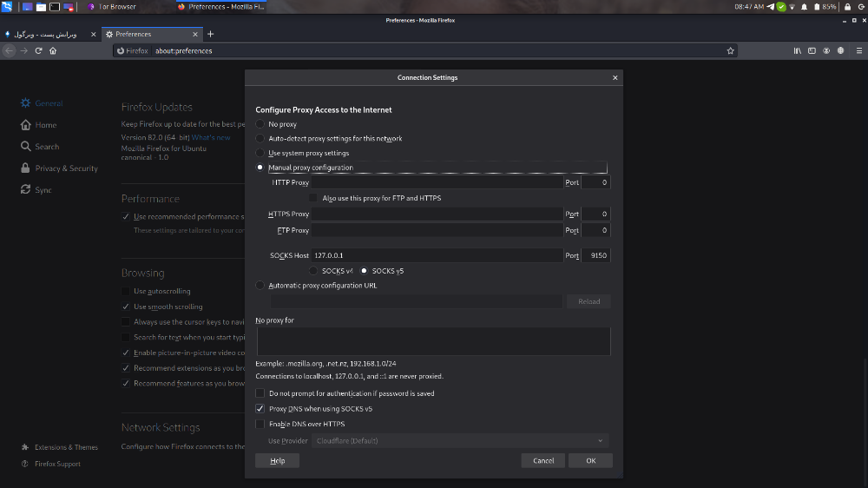Click the HTTP Proxy input field
This screenshot has width=868, height=488.
(x=437, y=182)
